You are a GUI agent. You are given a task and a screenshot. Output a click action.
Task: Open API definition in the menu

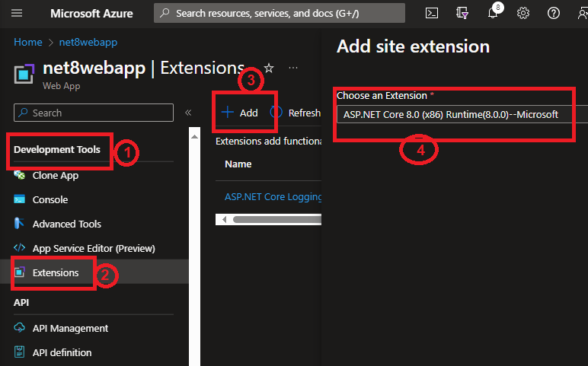pos(62,352)
